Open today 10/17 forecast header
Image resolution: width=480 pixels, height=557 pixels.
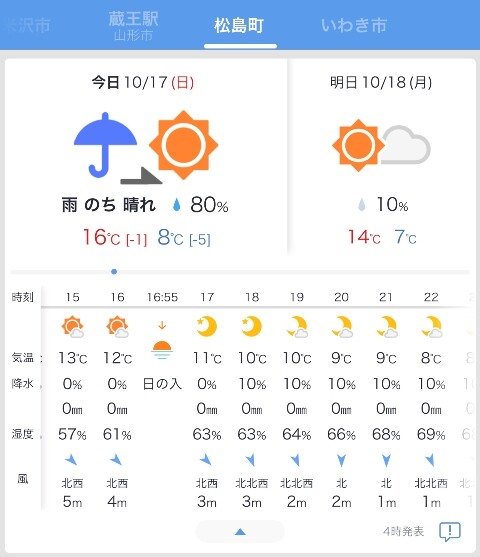[x=143, y=82]
